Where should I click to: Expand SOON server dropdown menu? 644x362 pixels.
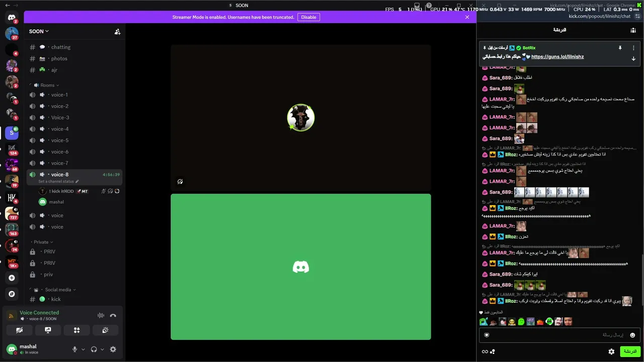pyautogui.click(x=39, y=31)
